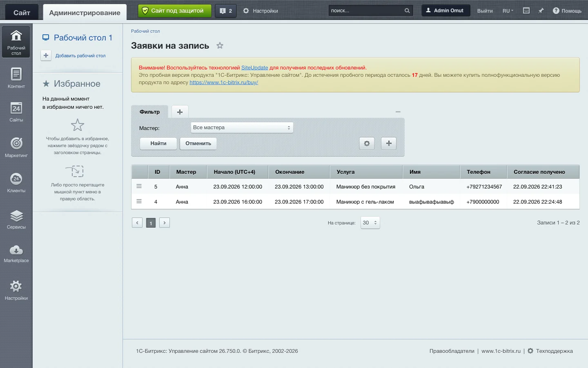Open the Клиенты sidebar section
The width and height of the screenshot is (588, 368).
tap(16, 182)
